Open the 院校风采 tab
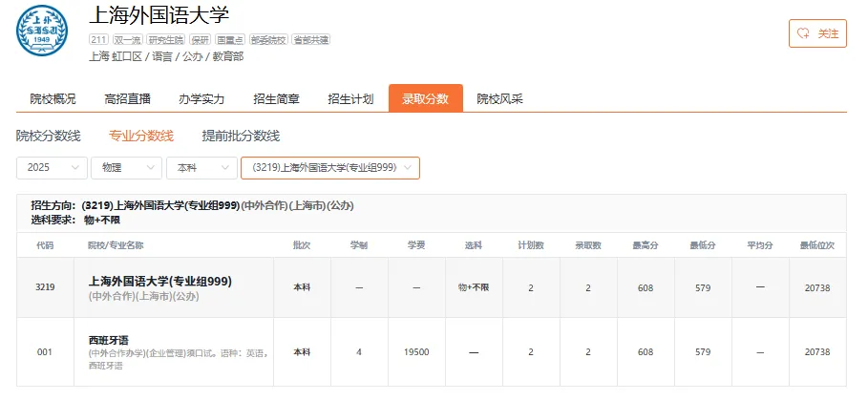 click(499, 99)
